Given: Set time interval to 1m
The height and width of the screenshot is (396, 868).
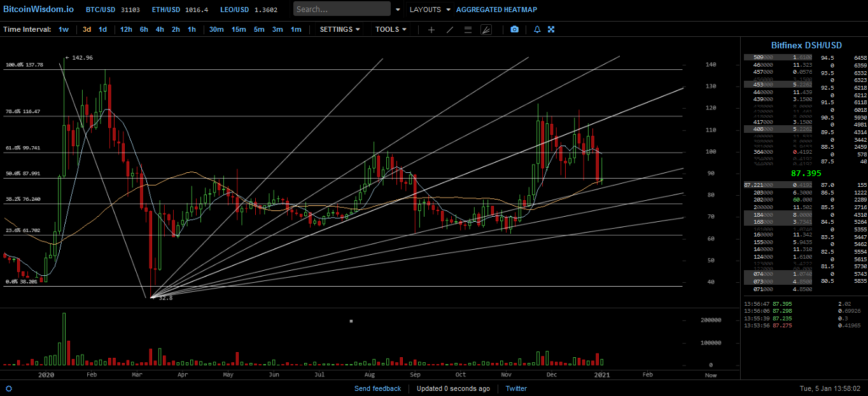Looking at the screenshot, I should [296, 29].
